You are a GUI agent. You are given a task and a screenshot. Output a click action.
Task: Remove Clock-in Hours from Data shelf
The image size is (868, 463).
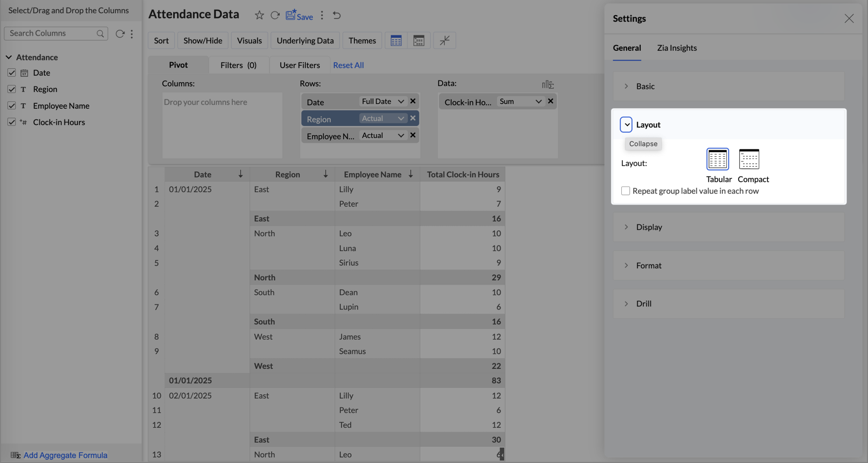(x=550, y=101)
